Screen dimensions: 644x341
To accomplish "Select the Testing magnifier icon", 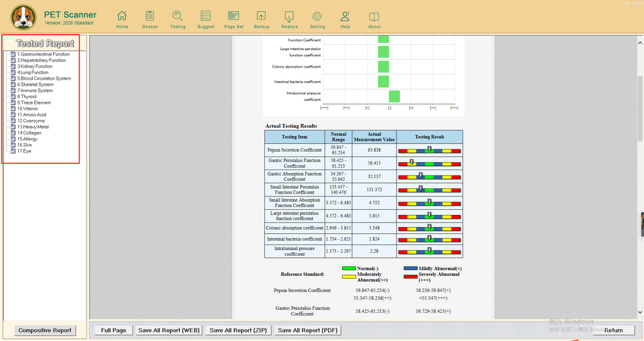I will click(x=178, y=18).
